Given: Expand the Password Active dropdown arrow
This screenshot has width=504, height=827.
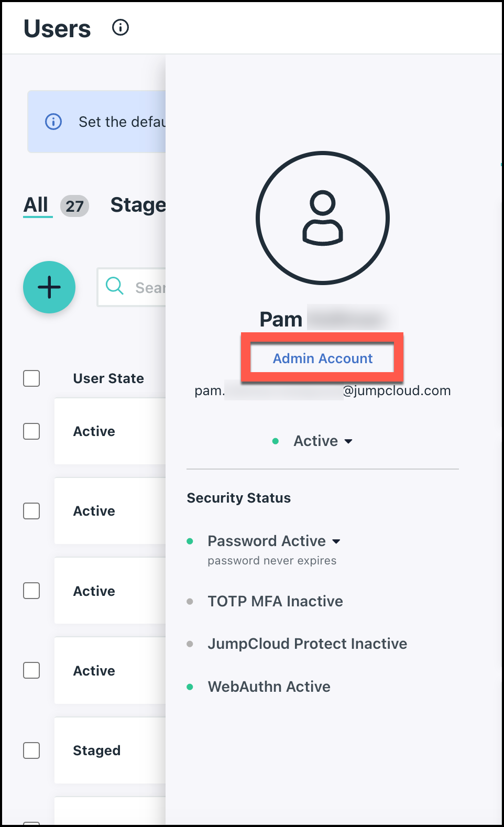Looking at the screenshot, I should click(x=336, y=541).
